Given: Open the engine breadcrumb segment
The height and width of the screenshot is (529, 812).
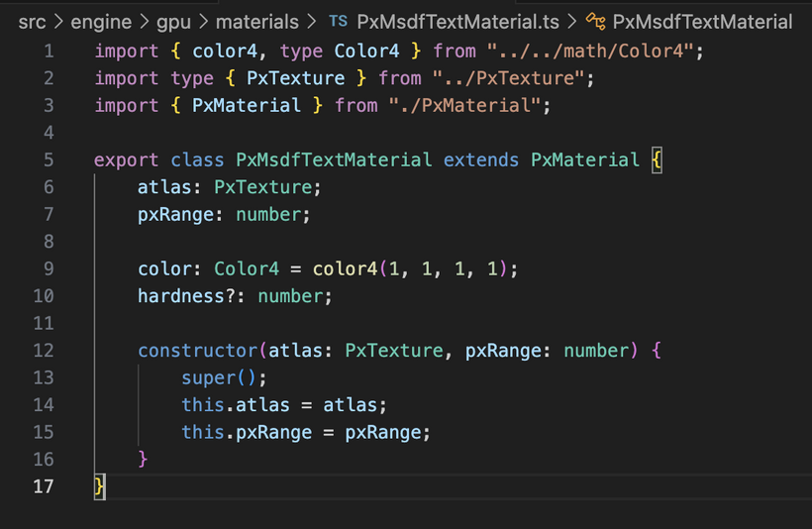Looking at the screenshot, I should coord(101,21).
